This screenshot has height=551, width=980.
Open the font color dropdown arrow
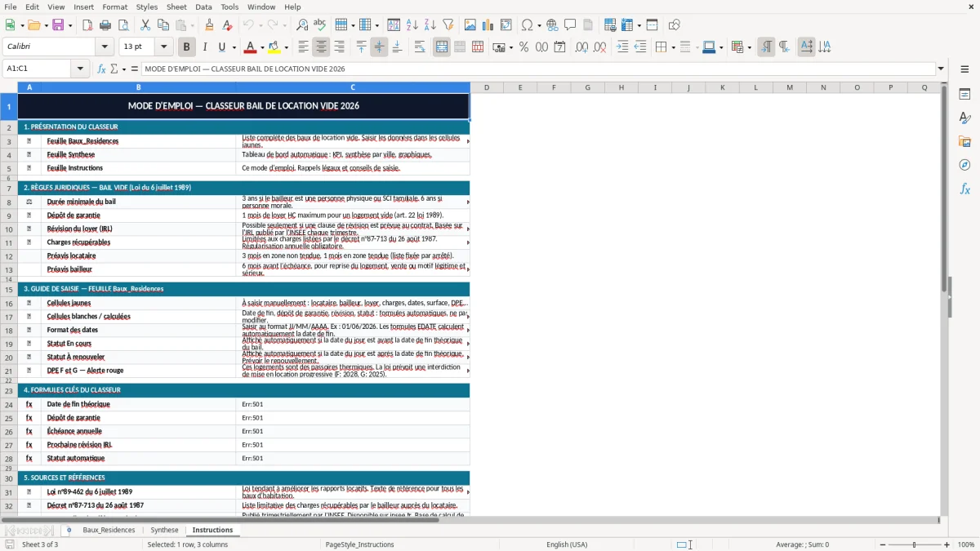(262, 47)
